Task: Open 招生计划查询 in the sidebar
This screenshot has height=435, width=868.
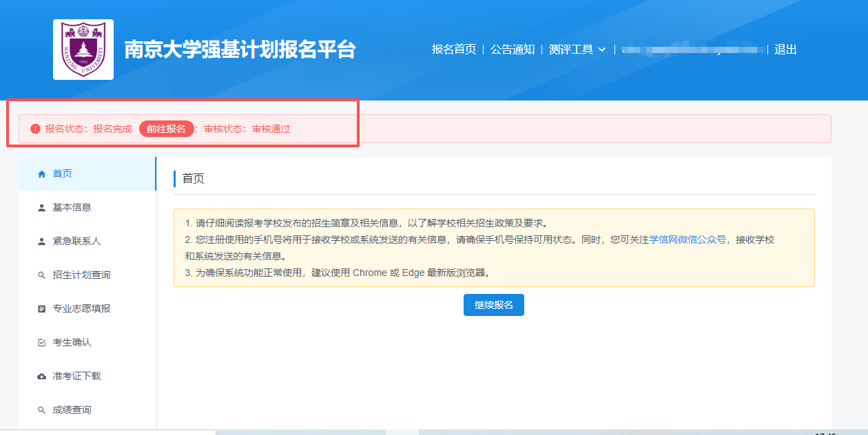Action: click(87, 275)
